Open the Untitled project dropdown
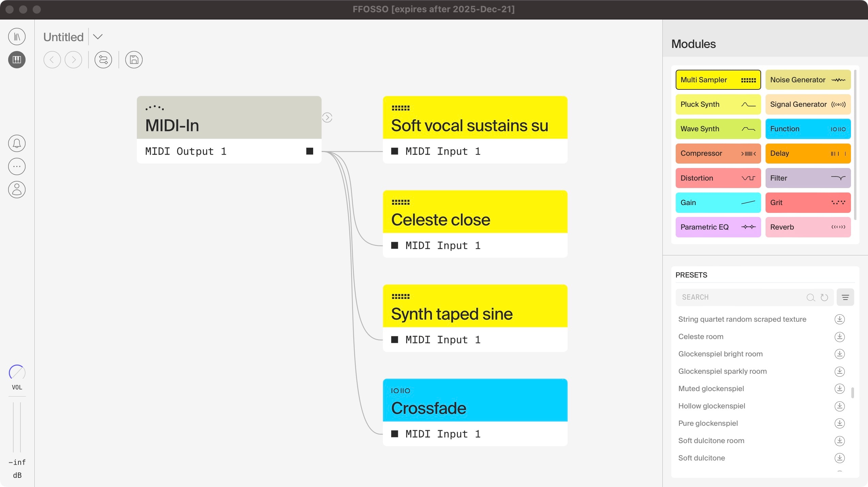Screen dimensions: 868x487 (98, 36)
